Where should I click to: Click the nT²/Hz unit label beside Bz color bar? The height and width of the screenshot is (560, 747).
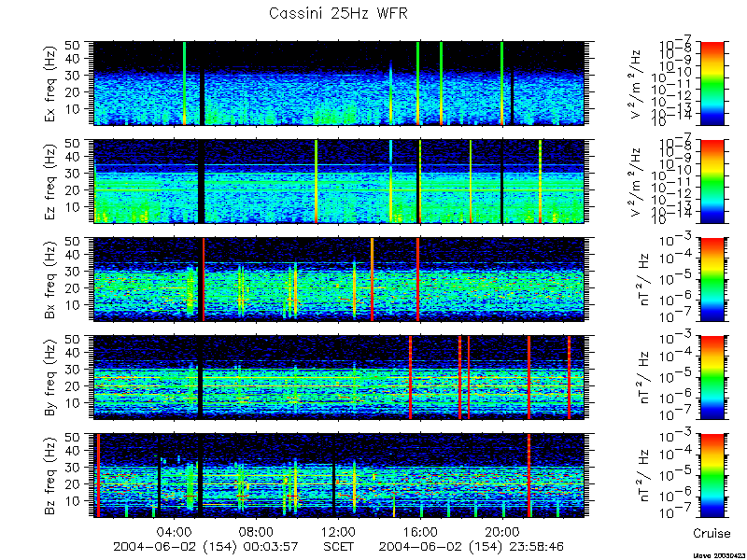click(x=644, y=476)
